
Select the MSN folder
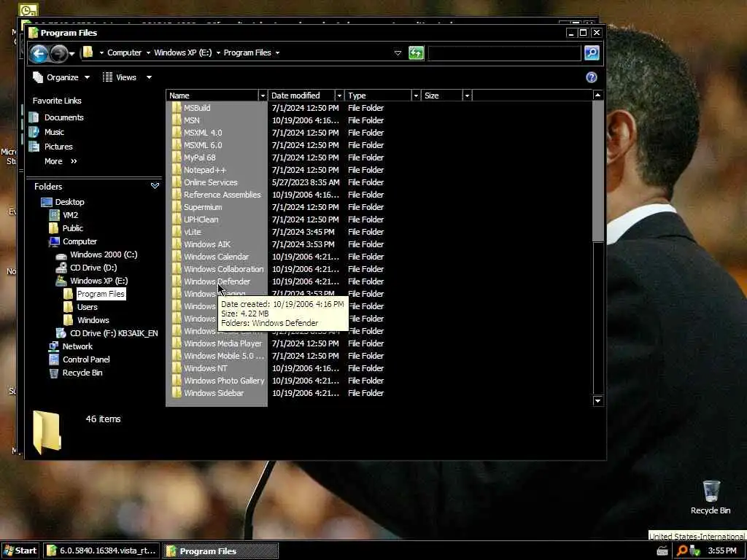[192, 120]
